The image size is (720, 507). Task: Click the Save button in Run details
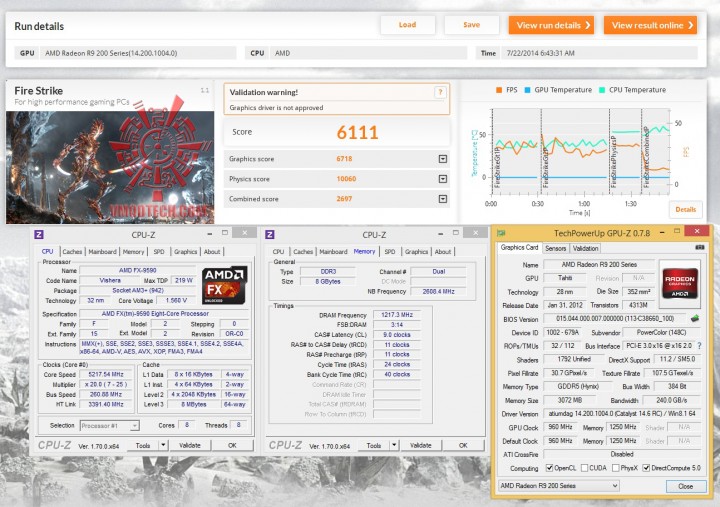click(x=472, y=25)
